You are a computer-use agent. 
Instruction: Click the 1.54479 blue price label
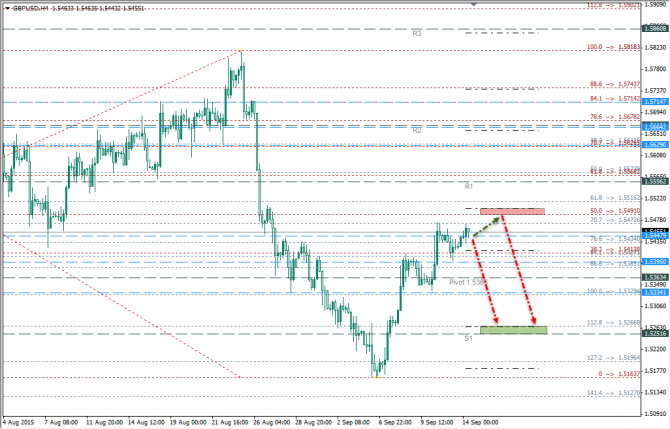tap(655, 236)
